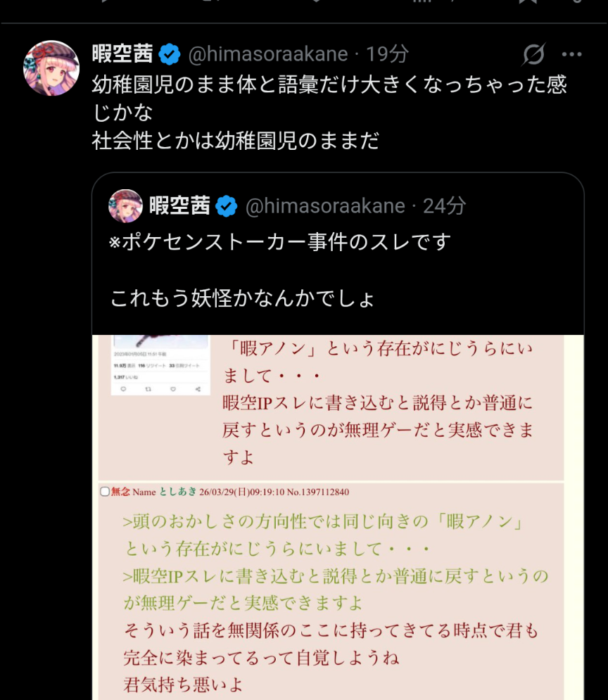
Task: Tap the Grok explain-post icon
Action: point(533,54)
